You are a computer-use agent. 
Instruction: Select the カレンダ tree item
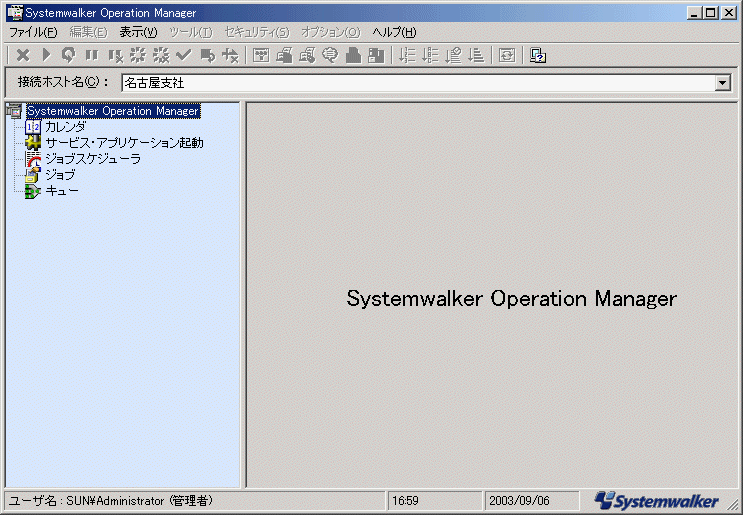pos(65,127)
